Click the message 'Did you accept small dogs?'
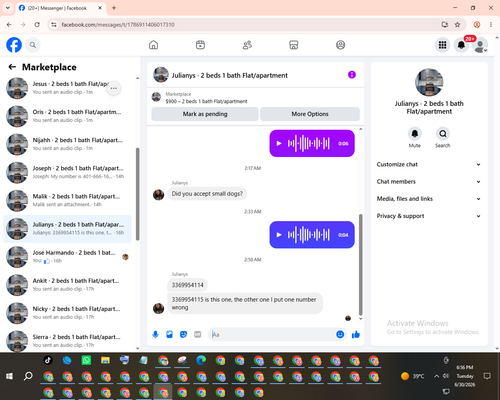Screen dimensions: 500x400 (207, 194)
